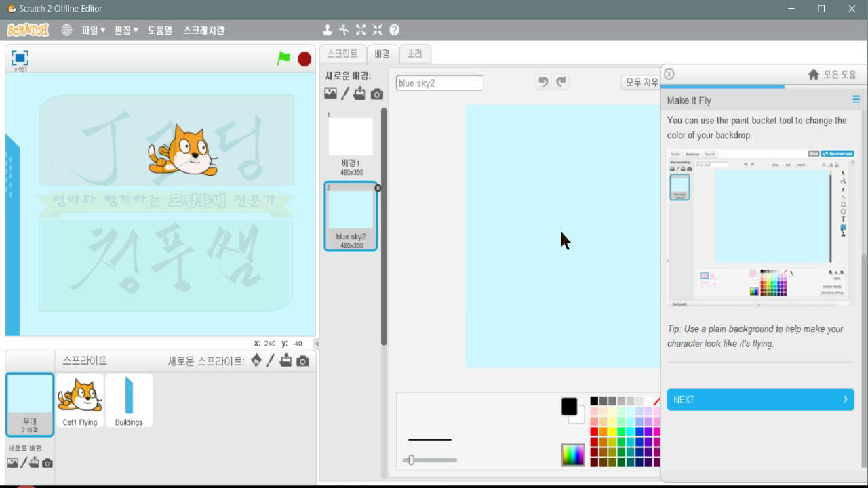Collapse the stage with the small arrow
The image size is (868, 488).
click(x=316, y=344)
